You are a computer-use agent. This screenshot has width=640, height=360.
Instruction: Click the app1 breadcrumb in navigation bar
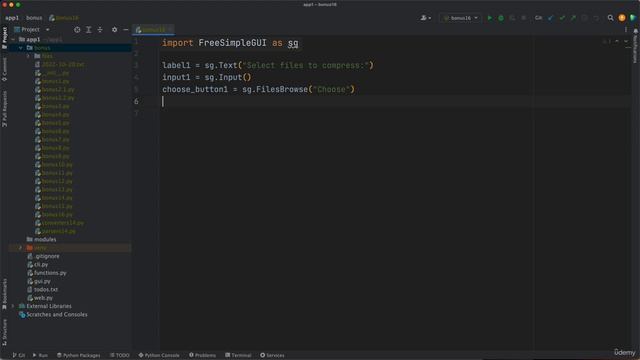[12, 18]
